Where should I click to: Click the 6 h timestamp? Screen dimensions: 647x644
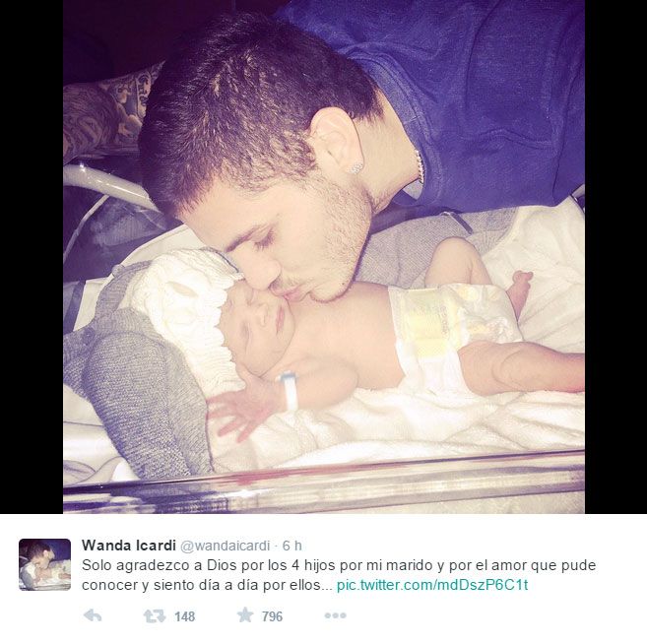click(x=292, y=546)
